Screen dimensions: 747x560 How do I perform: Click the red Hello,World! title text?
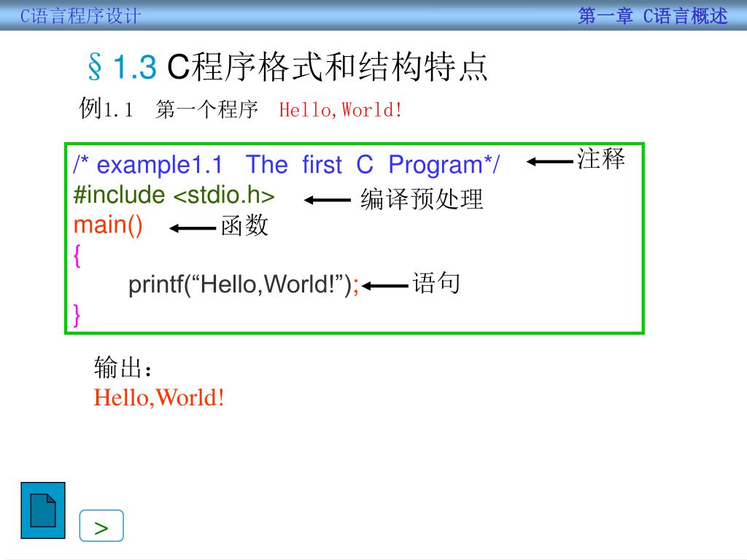click(x=341, y=110)
